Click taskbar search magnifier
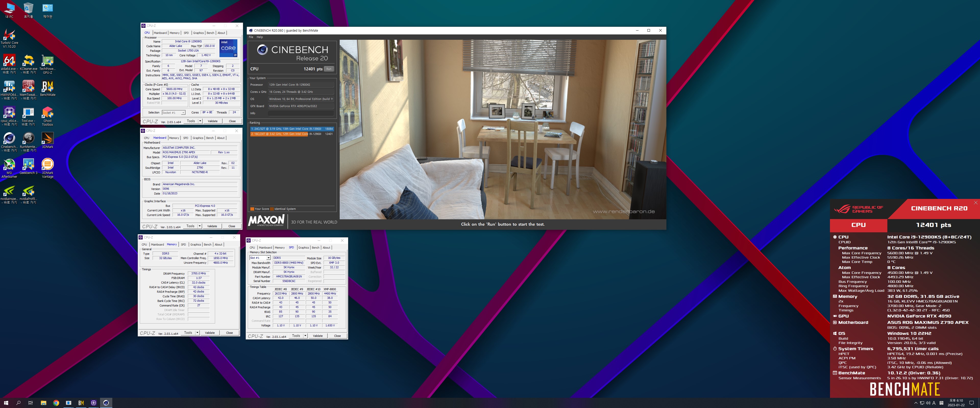980x408 pixels. point(18,403)
